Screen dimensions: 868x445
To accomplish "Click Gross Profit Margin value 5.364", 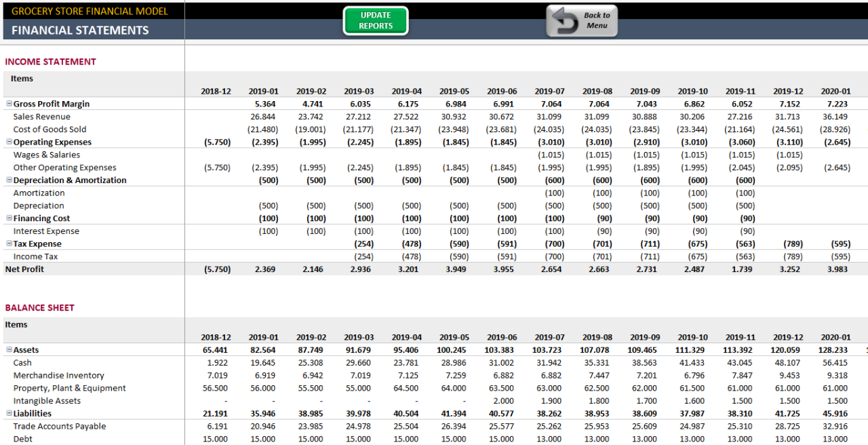I will tap(265, 104).
